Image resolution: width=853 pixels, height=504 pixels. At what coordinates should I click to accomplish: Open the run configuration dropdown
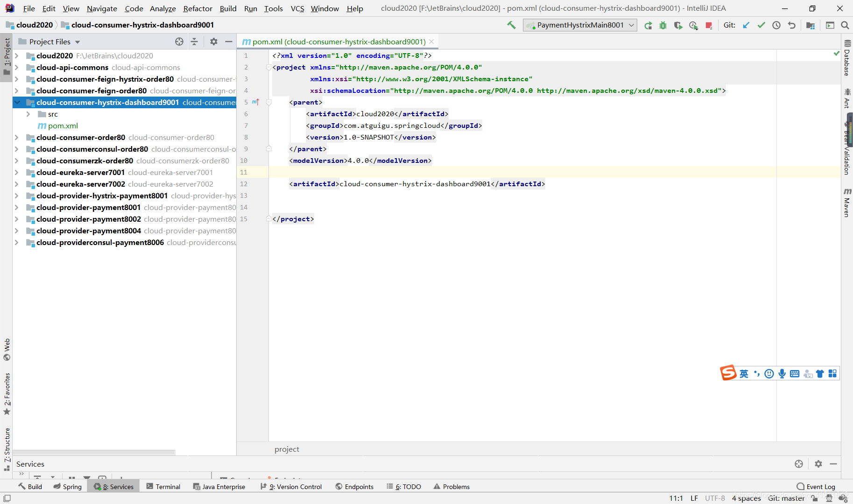tap(580, 25)
